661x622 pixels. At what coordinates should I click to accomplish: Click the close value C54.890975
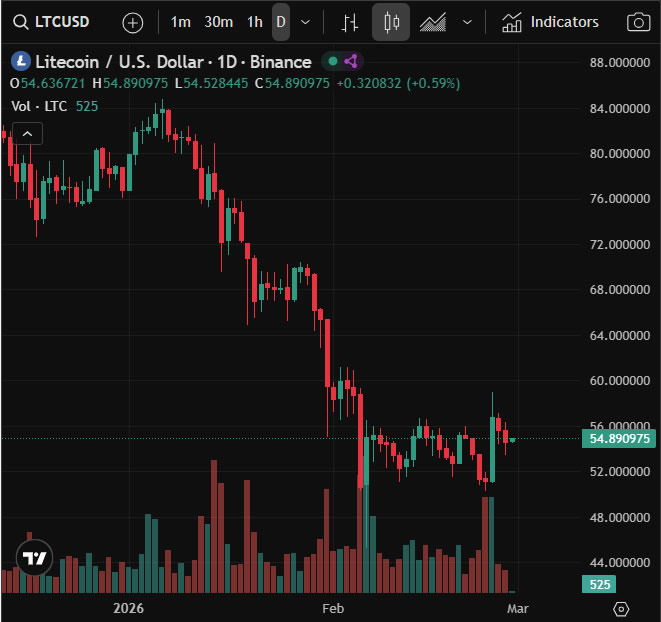[292, 83]
